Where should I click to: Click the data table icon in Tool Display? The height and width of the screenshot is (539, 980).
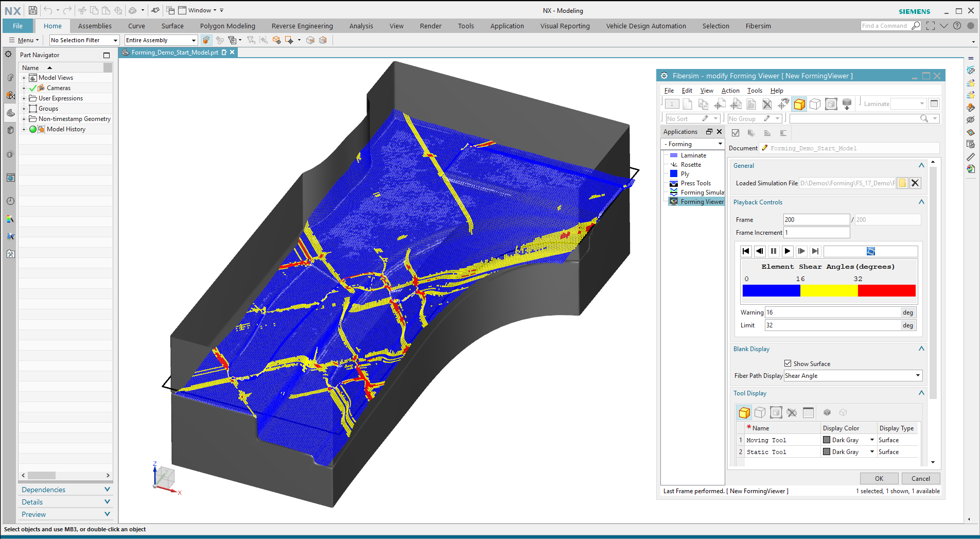[x=808, y=412]
